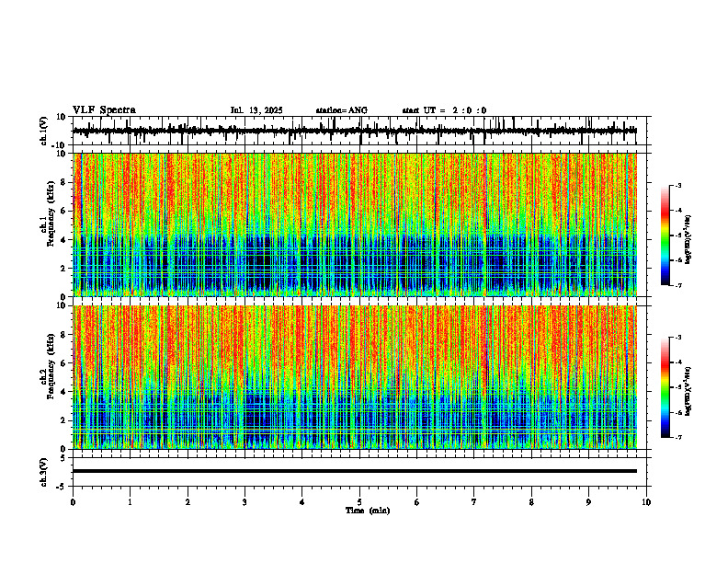Click the ch.1 color bar log(PSD) label
This screenshot has height=563, width=728.
coord(688,240)
